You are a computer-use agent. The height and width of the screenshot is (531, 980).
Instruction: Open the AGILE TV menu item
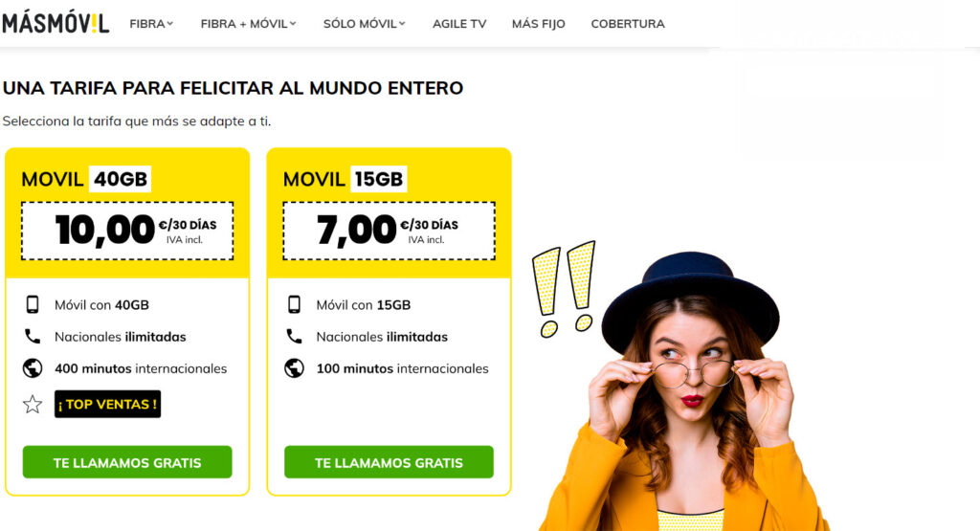pos(459,24)
